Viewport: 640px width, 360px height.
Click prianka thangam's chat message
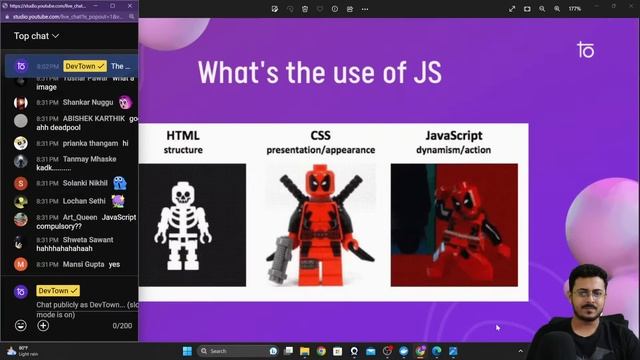[x=125, y=143]
